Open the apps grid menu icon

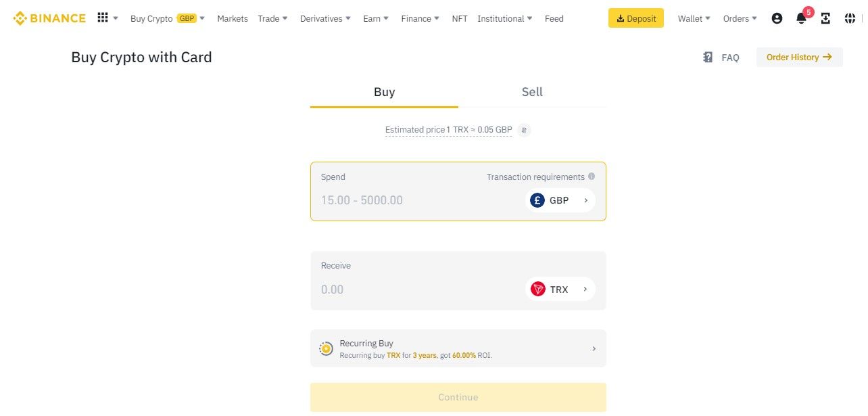[103, 18]
